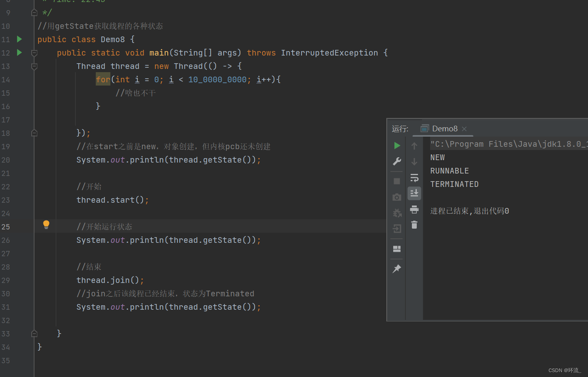Toggle soft-wrap in the console
The image size is (588, 377).
pos(414,178)
